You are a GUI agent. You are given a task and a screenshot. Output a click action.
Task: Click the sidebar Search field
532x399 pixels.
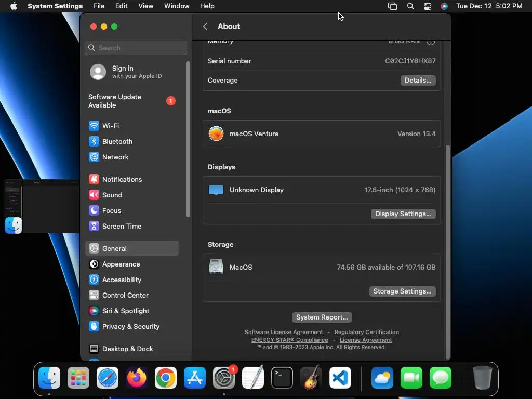tap(136, 48)
